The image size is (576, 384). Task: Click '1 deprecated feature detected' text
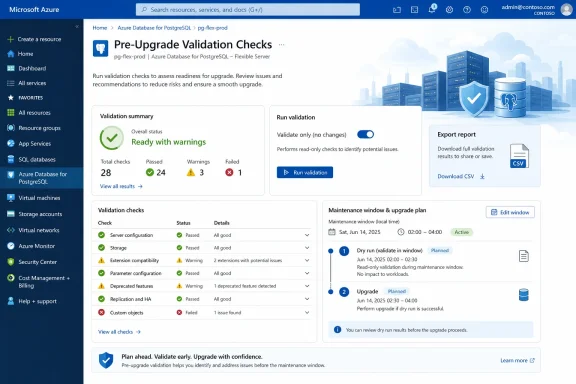pyautogui.click(x=245, y=286)
